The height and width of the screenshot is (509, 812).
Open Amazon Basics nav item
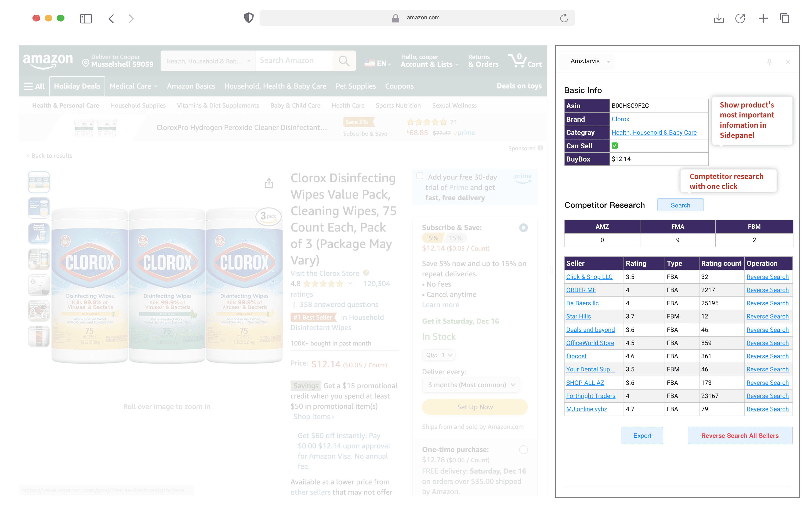[x=191, y=86]
